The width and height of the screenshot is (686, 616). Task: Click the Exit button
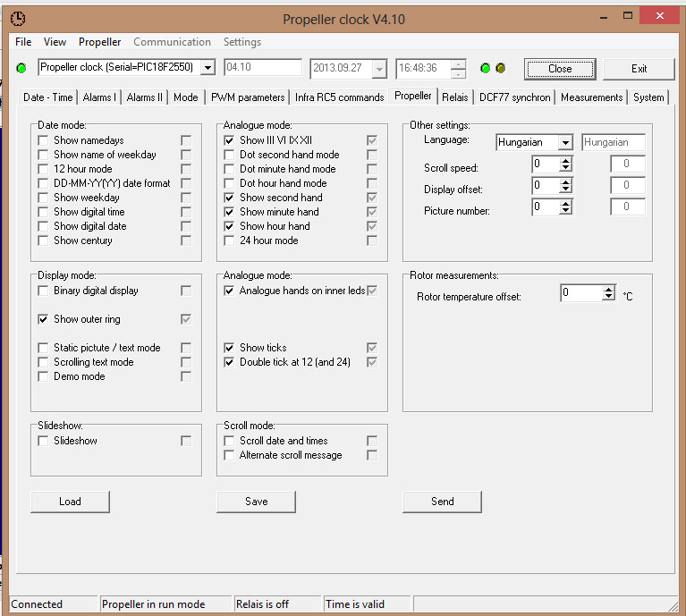tap(639, 69)
